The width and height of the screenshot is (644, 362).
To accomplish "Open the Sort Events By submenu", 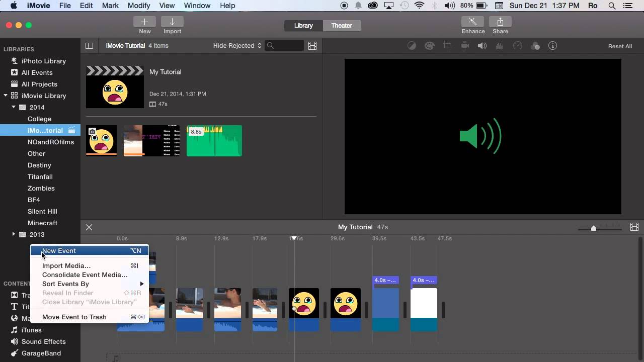I will click(x=90, y=284).
